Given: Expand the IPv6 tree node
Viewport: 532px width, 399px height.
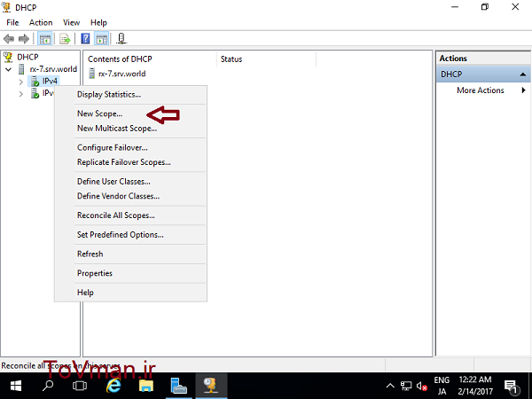Looking at the screenshot, I should pyautogui.click(x=21, y=93).
